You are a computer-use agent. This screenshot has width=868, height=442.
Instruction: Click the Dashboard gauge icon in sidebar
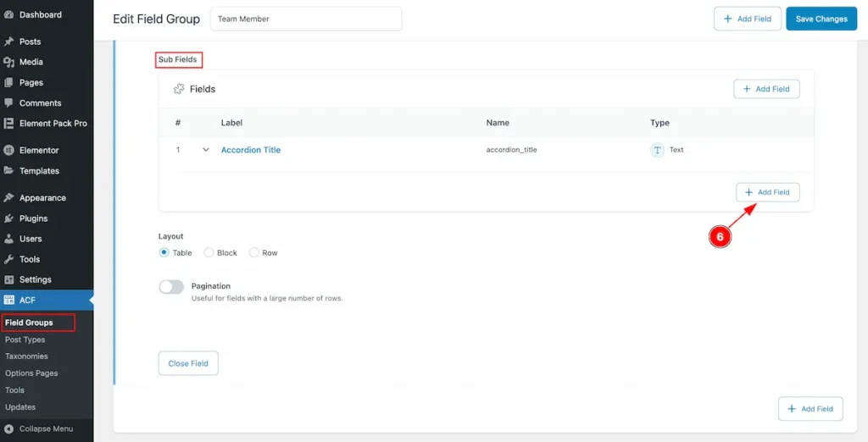click(9, 14)
